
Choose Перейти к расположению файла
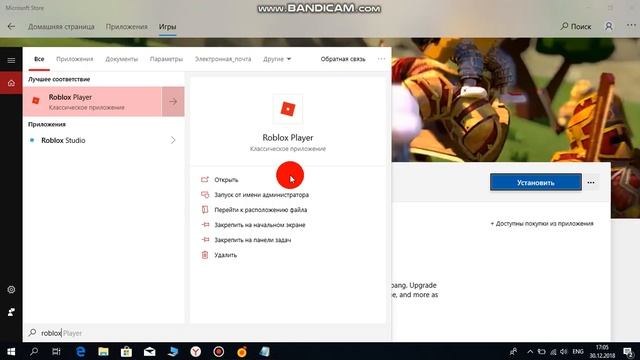click(260, 210)
